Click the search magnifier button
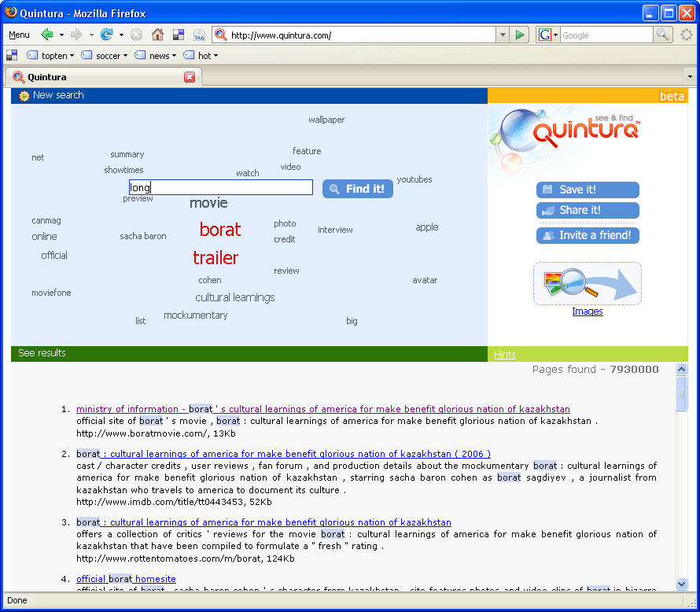700x612 pixels. click(662, 35)
